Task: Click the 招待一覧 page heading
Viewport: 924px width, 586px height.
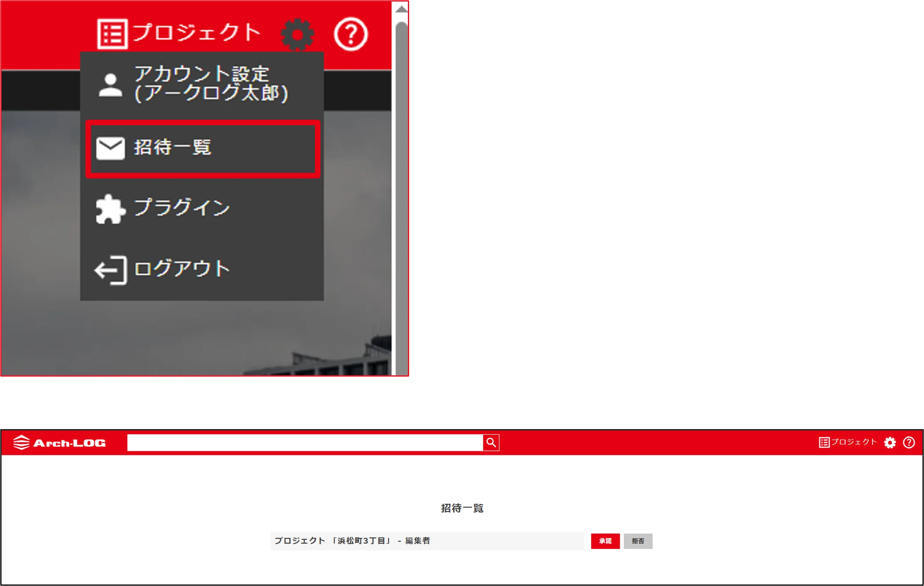Action: [x=462, y=508]
